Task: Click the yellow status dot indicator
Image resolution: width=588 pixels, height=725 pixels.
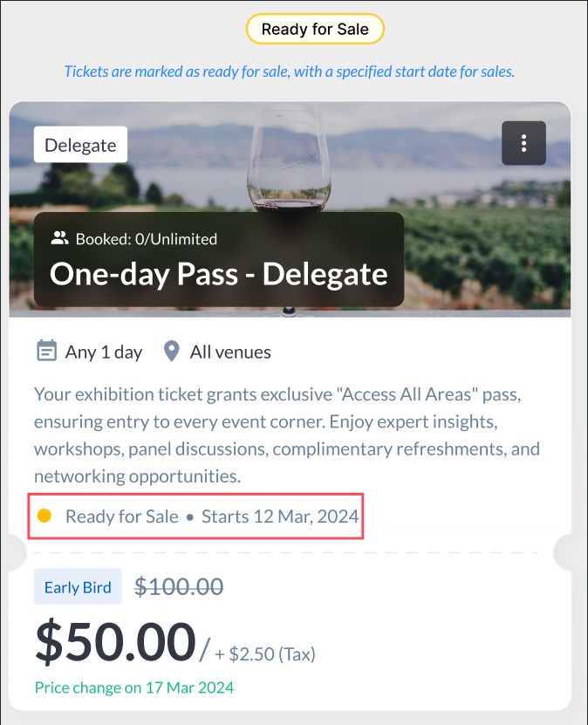Action: click(x=44, y=516)
